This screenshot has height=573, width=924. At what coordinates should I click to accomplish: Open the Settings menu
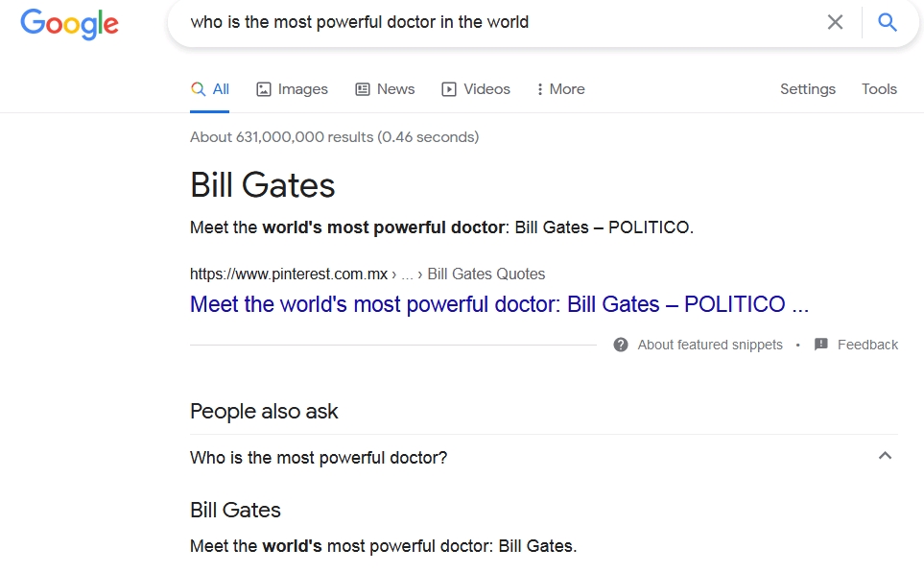click(807, 89)
